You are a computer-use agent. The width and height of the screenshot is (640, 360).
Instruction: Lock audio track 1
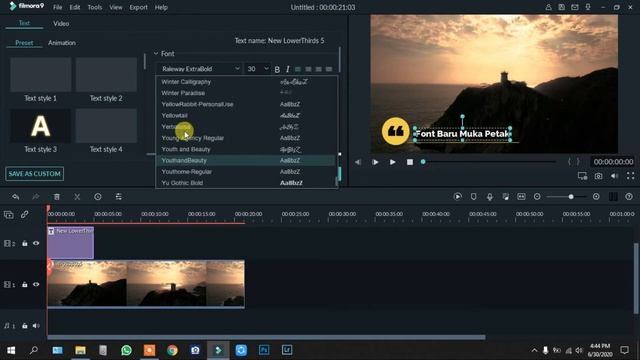pyautogui.click(x=24, y=326)
